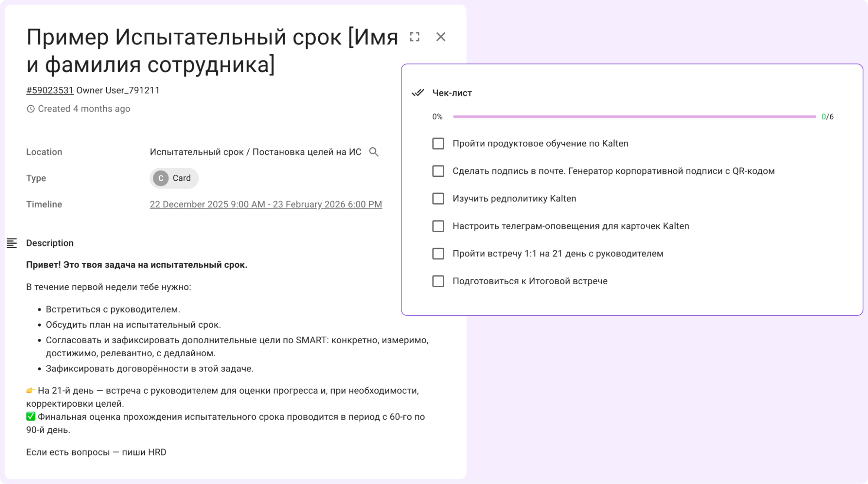Click the description lines icon beside Description
The width and height of the screenshot is (868, 484).
click(x=12, y=244)
